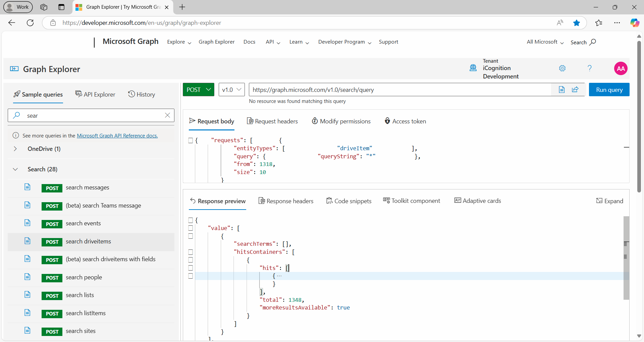Open docs icon for search Teams message
The height and width of the screenshot is (342, 644).
point(28,205)
